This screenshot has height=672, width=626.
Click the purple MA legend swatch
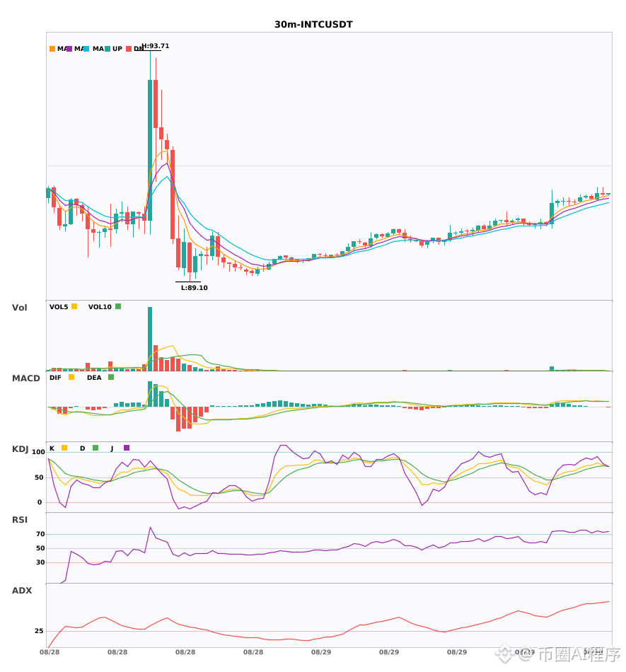[x=69, y=49]
